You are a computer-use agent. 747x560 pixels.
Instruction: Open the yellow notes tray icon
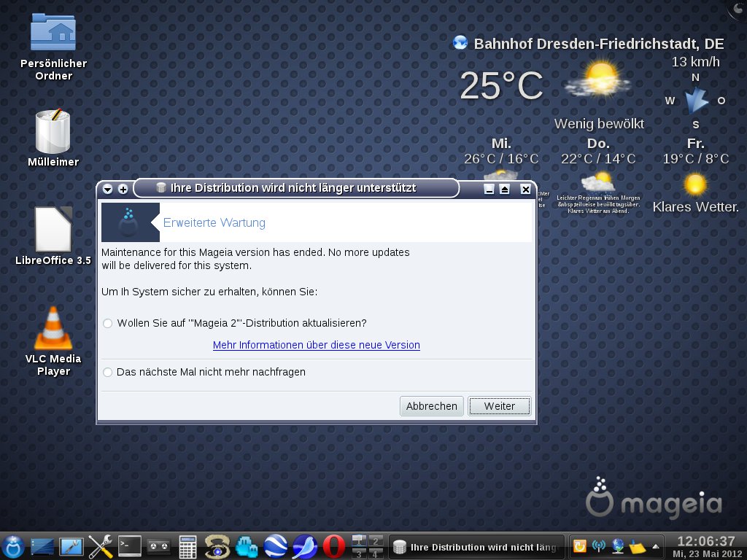coord(638,547)
